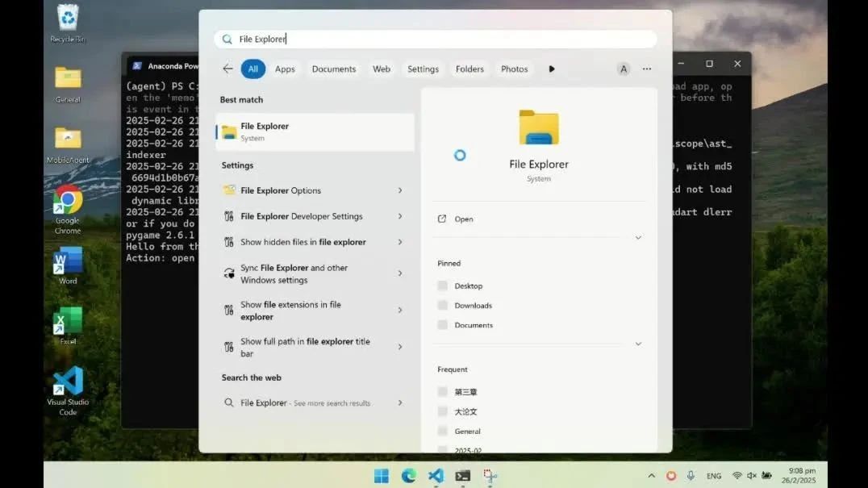The height and width of the screenshot is (488, 868).
Task: Click the large File Explorer folder icon
Action: pos(539,127)
